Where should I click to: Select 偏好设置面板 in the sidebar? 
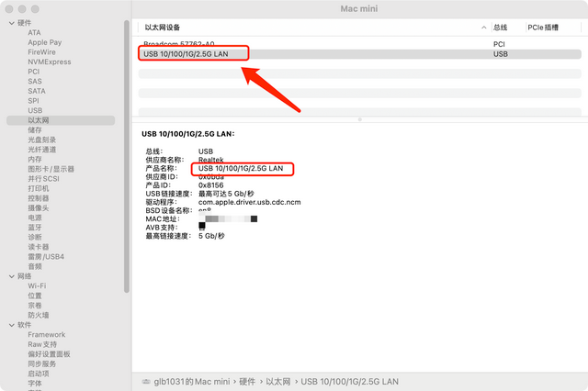49,354
